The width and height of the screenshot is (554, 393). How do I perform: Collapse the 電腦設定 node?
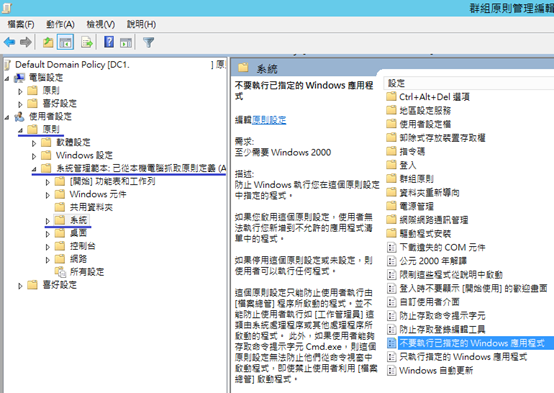click(x=7, y=78)
